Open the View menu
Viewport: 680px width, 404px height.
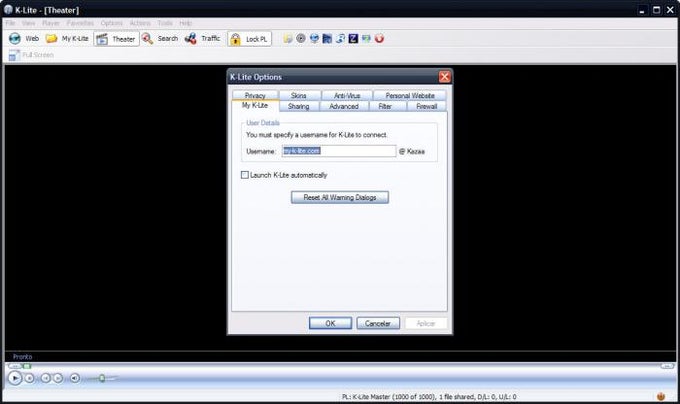(x=29, y=23)
